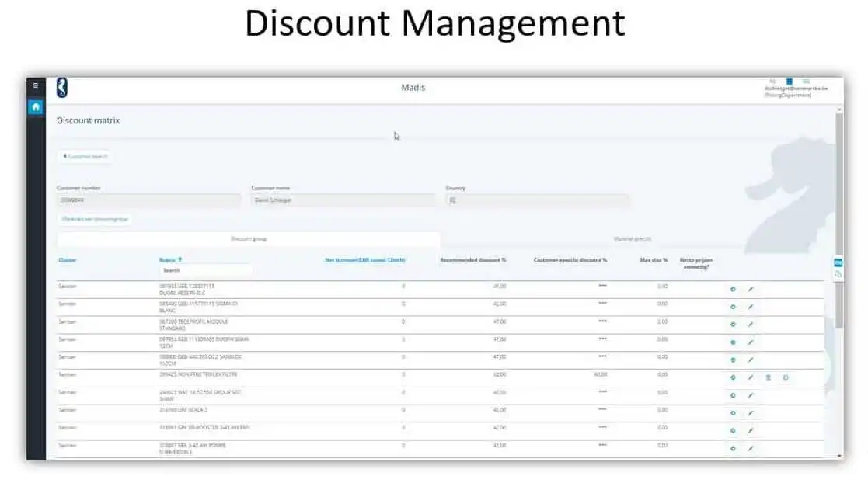
Task: Sort table by Cluster column header
Action: pos(68,260)
